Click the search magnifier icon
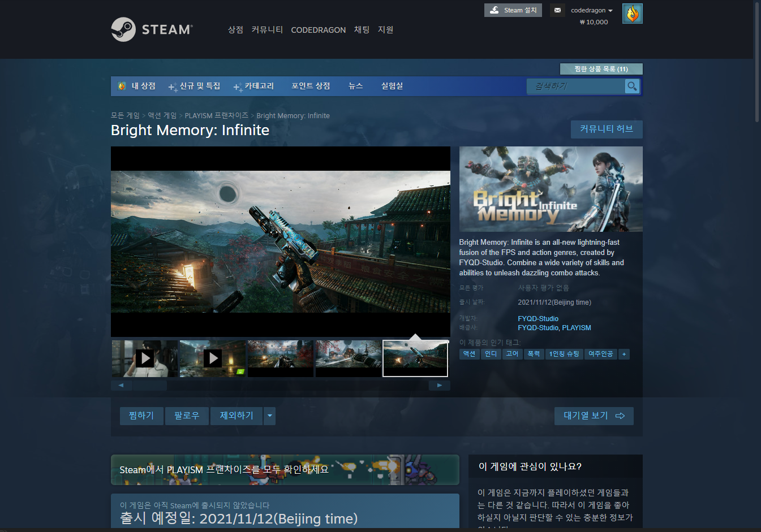The width and height of the screenshot is (761, 532). point(632,86)
